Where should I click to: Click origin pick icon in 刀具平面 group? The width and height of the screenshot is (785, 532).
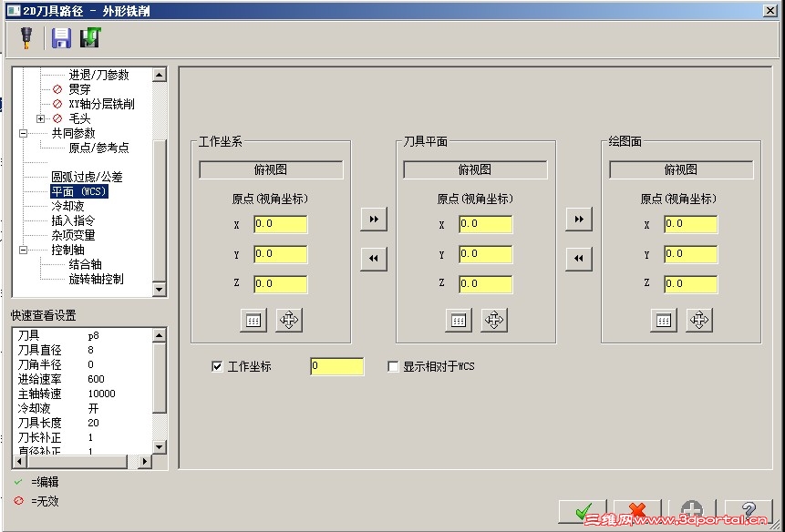point(494,320)
